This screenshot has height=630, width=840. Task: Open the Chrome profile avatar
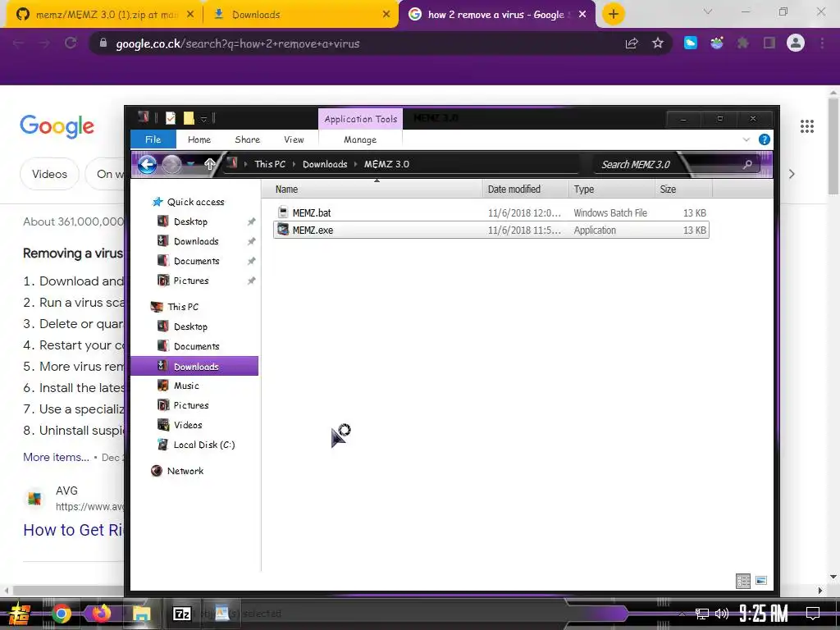coord(796,43)
